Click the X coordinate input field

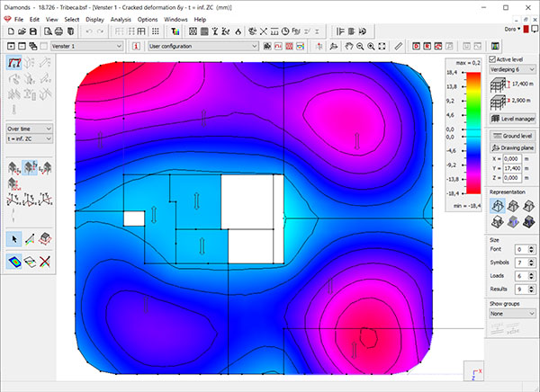512,159
